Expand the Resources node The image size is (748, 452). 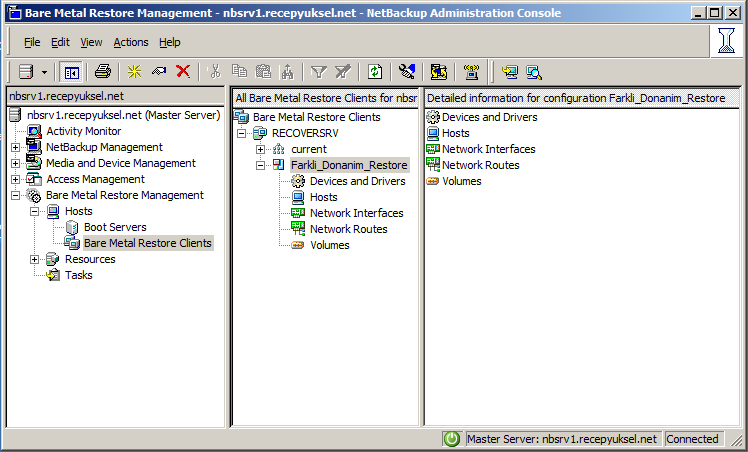tap(34, 259)
